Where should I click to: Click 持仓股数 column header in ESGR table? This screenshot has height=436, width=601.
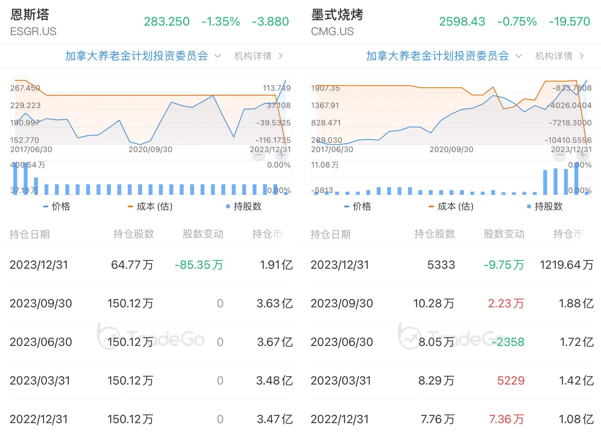134,234
